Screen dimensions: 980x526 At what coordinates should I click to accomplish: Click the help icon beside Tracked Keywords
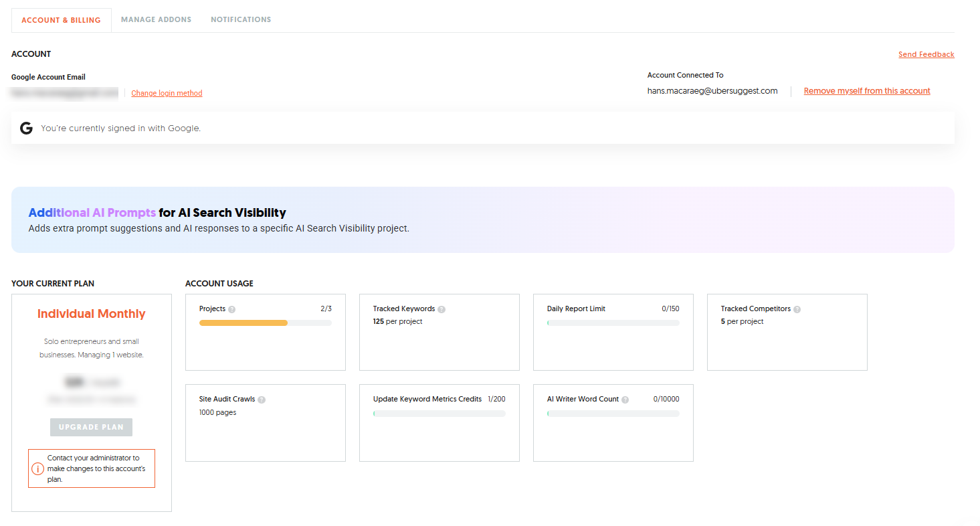(442, 309)
